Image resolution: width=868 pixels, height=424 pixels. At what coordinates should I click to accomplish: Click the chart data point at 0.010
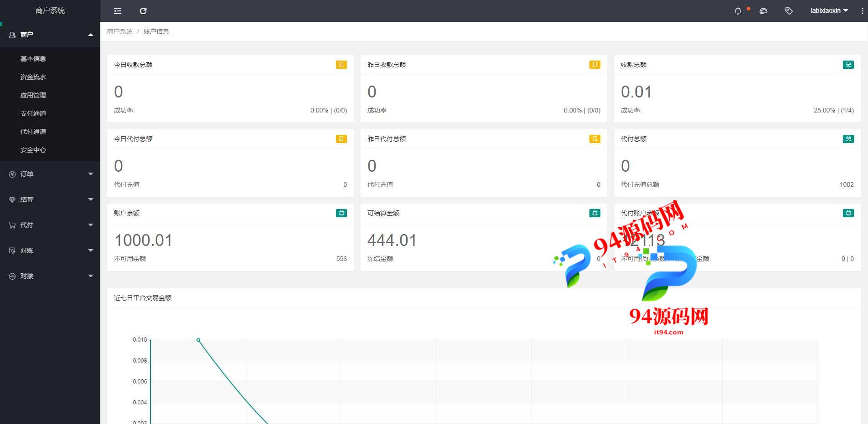[x=198, y=340]
